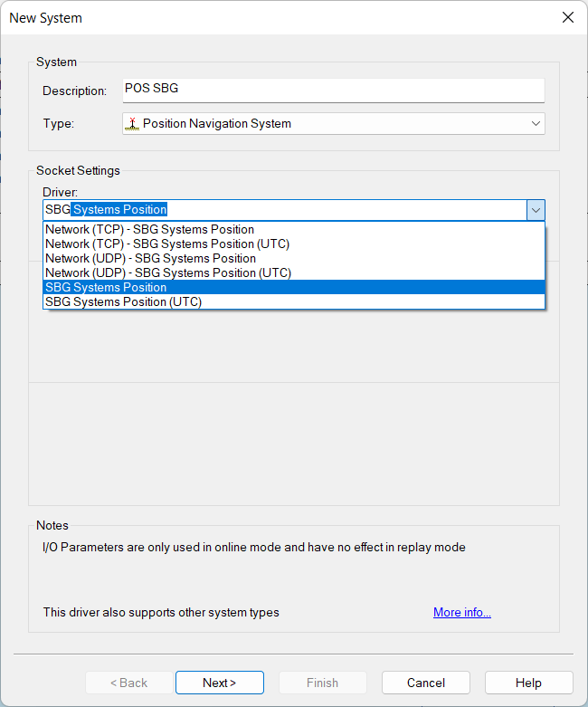Select Network (TCP) - SBG Systems Position
The height and width of the screenshot is (707, 588).
click(x=149, y=229)
